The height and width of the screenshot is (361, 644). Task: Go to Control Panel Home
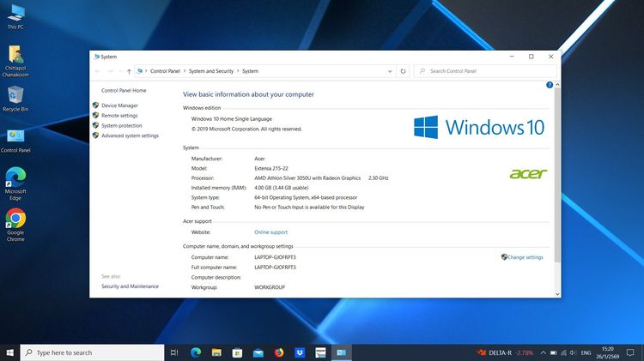coord(124,90)
